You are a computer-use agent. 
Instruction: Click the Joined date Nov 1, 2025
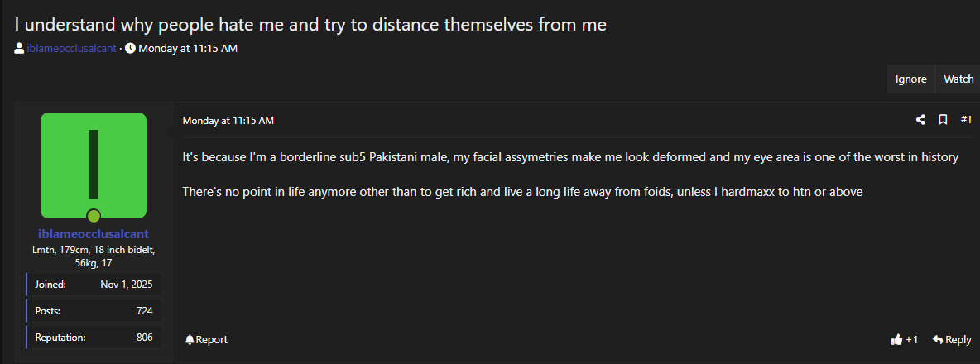[x=126, y=285]
